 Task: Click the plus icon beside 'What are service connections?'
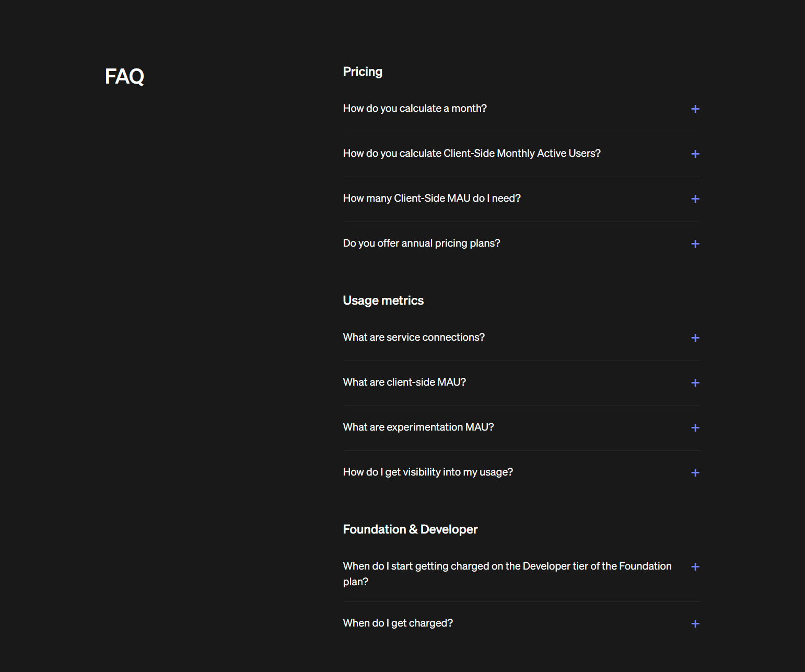695,338
